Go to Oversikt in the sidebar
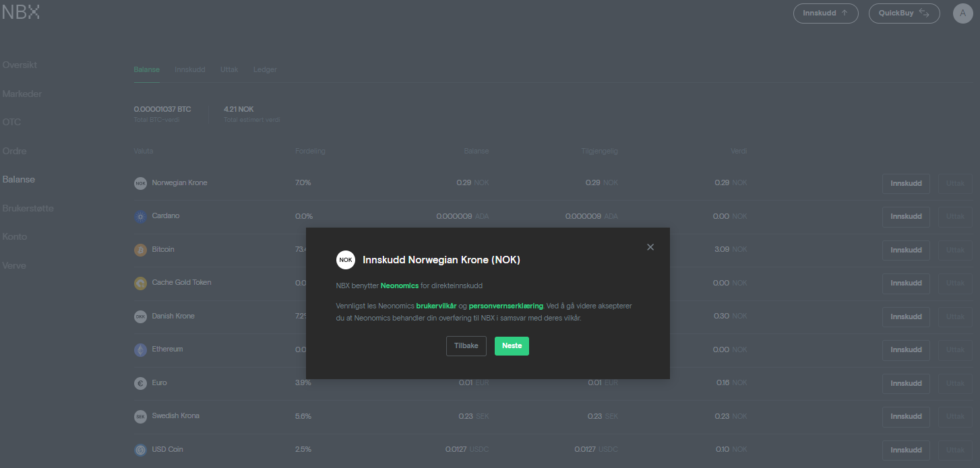This screenshot has width=980, height=468. point(20,65)
